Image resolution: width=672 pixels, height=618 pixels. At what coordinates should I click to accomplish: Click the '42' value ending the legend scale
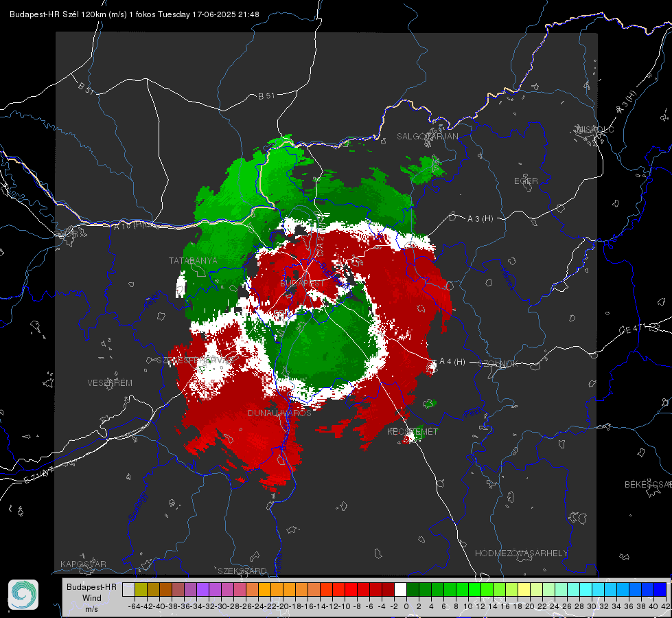665,606
